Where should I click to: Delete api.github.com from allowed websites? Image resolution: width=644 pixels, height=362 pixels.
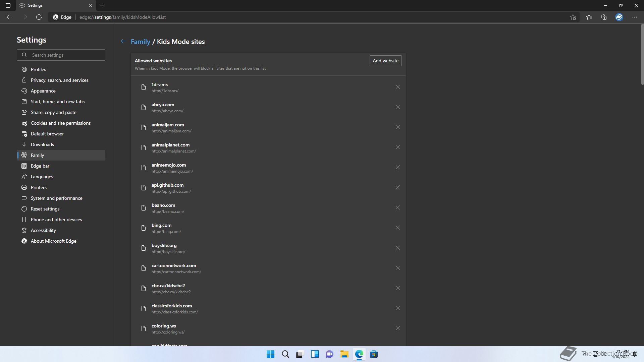tap(397, 188)
